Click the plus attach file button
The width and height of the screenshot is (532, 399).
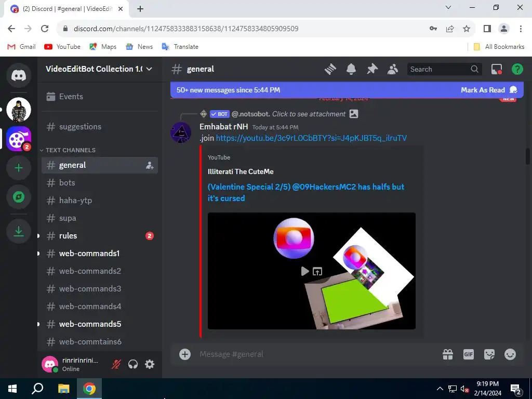pyautogui.click(x=185, y=354)
